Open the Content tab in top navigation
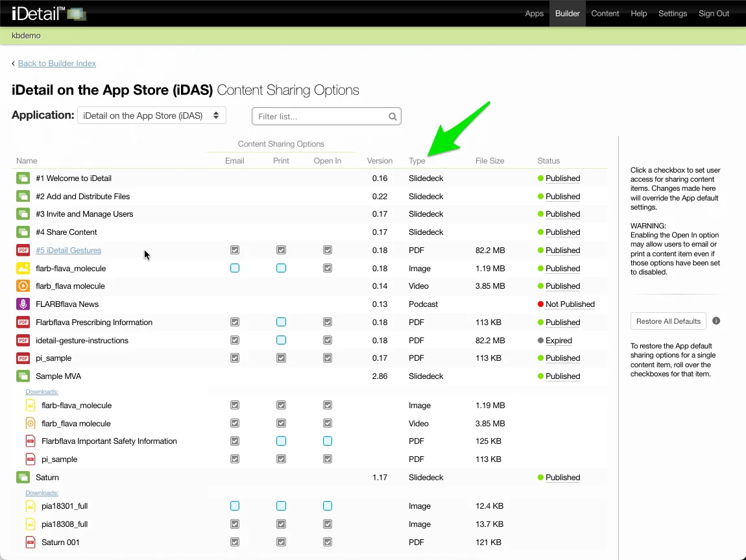Screen dimensions: 746x560 click(x=605, y=14)
